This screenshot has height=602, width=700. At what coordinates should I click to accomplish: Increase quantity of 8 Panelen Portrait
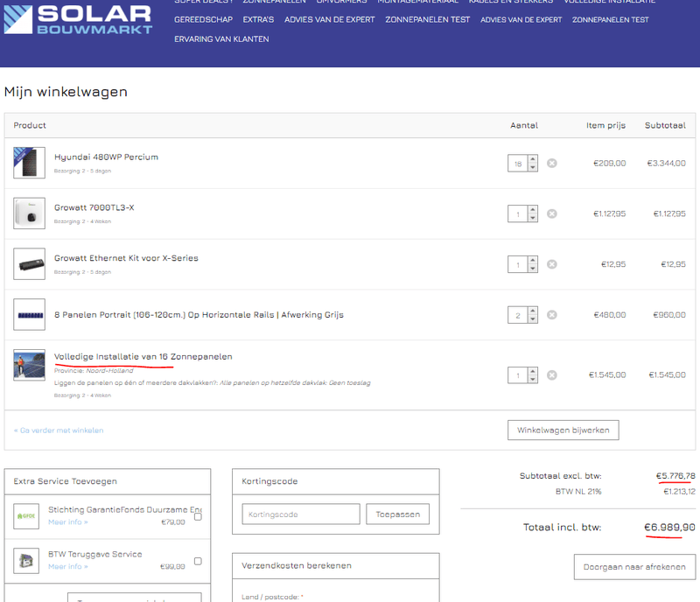click(533, 311)
